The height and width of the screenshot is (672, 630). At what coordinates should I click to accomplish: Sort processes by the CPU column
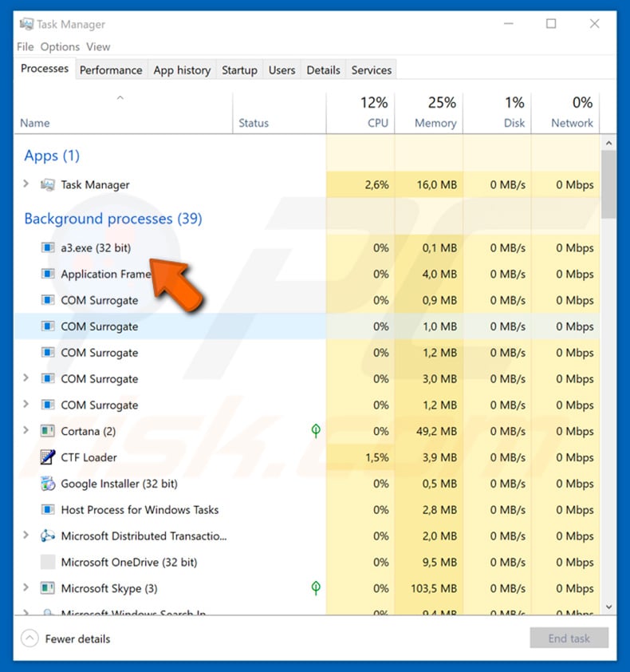click(360, 113)
